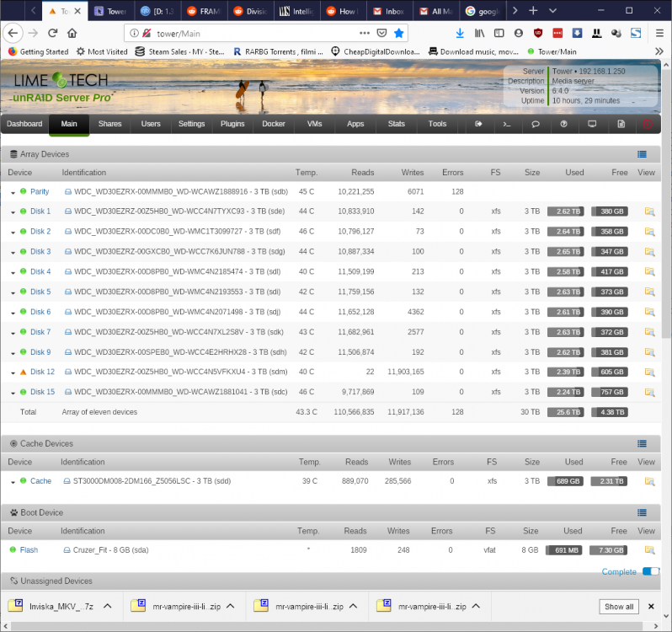
Task: Expand the Disk 6 dropdown arrow
Action: pos(13,313)
